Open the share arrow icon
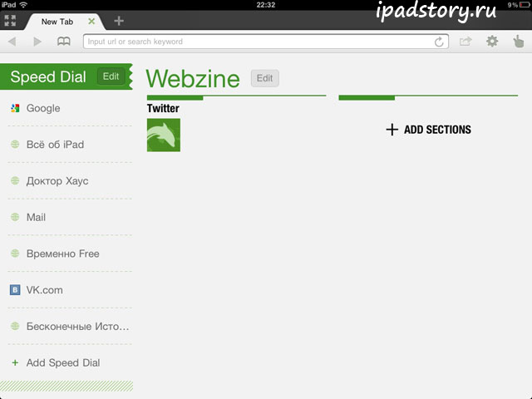 pyautogui.click(x=465, y=42)
